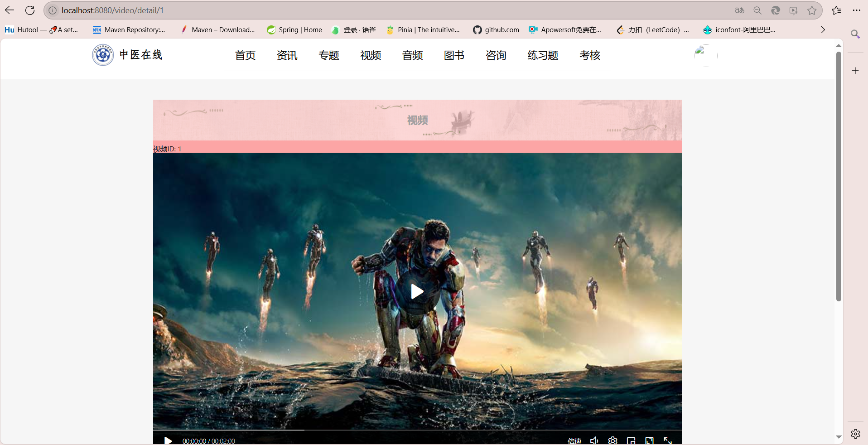Screen dimensions: 868x445
Task: Open the 倍速 playback speed selector
Action: (x=574, y=440)
